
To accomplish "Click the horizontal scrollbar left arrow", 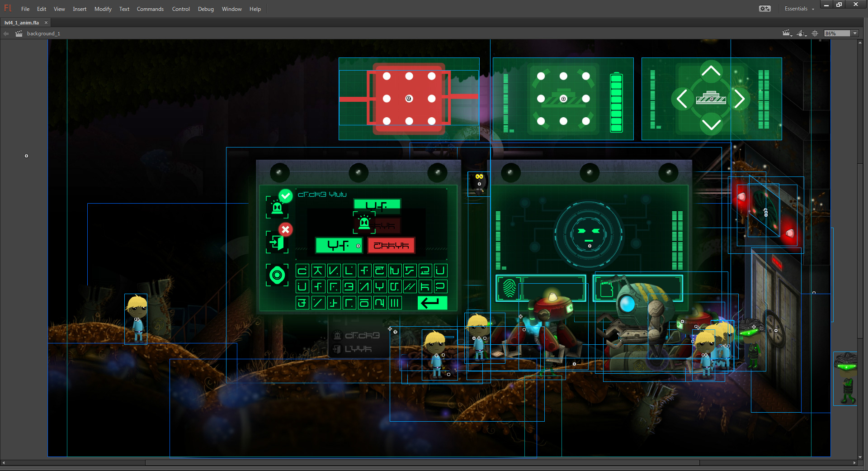I will (x=4, y=463).
